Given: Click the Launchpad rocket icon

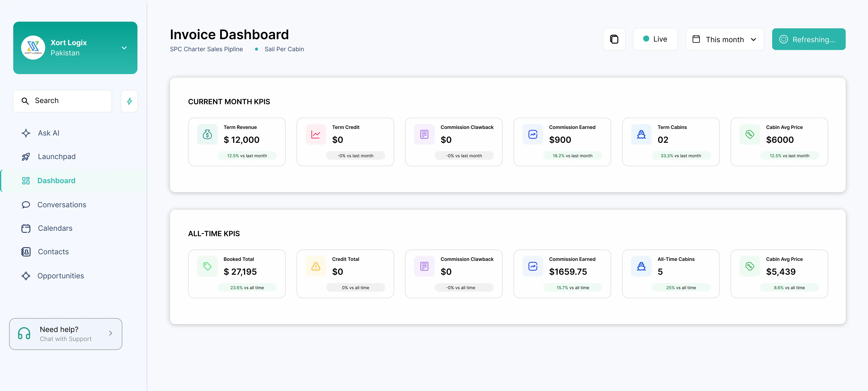Looking at the screenshot, I should point(26,157).
